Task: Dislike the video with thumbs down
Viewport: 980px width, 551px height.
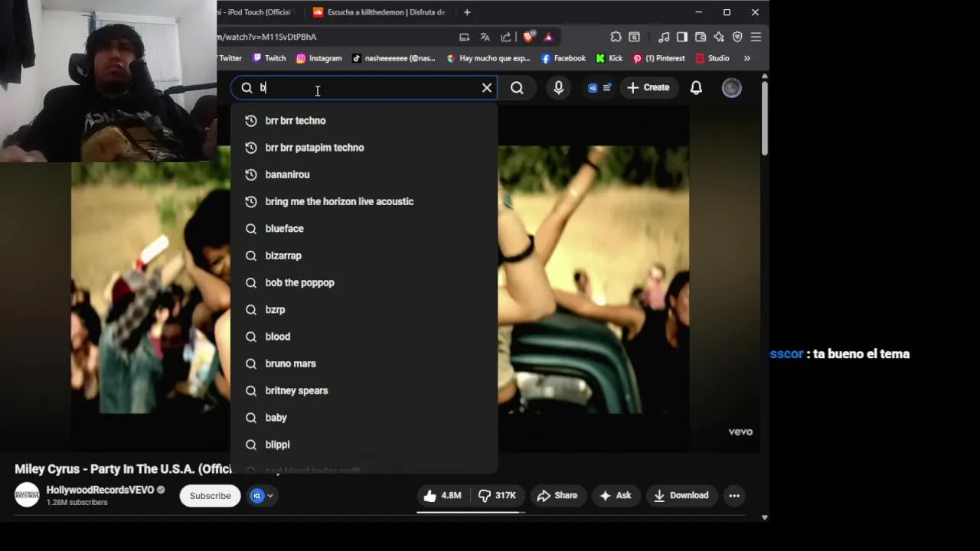Action: point(497,496)
